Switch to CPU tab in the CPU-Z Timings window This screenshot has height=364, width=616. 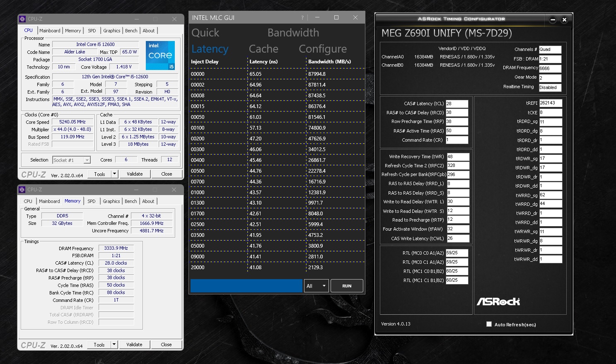(28, 201)
